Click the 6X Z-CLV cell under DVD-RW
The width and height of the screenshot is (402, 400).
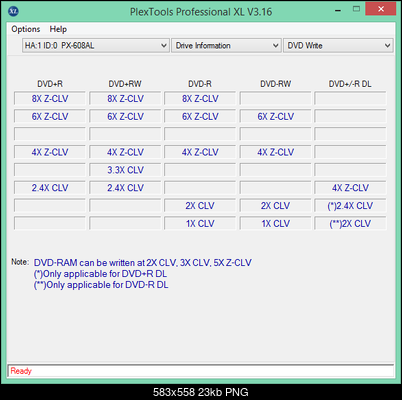click(275, 116)
